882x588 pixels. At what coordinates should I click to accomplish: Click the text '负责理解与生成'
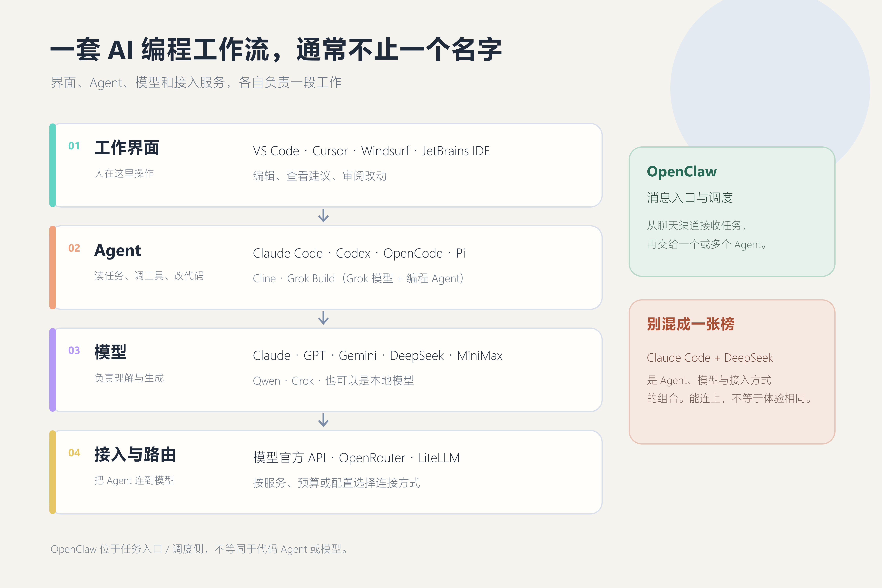[x=129, y=378]
